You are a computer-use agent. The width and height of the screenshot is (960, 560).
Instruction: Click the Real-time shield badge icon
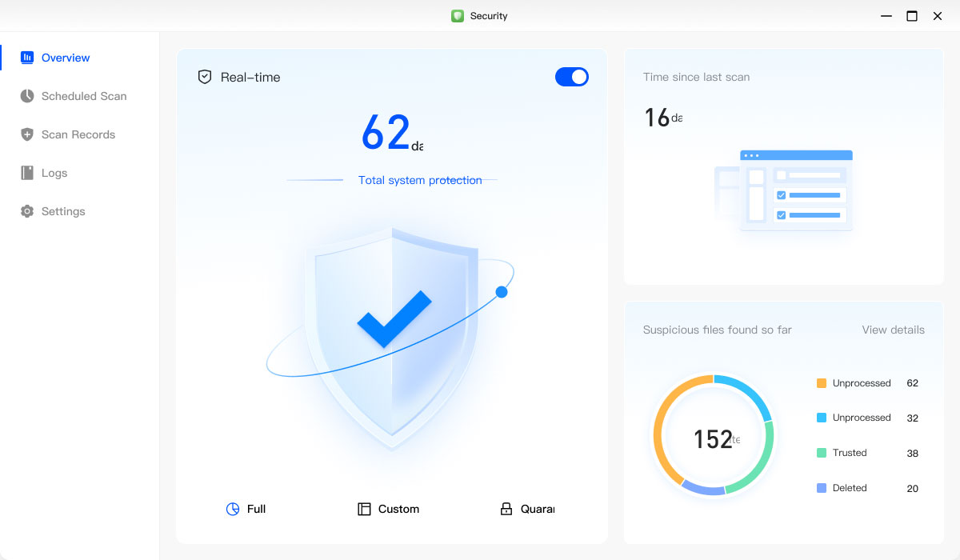(x=205, y=77)
